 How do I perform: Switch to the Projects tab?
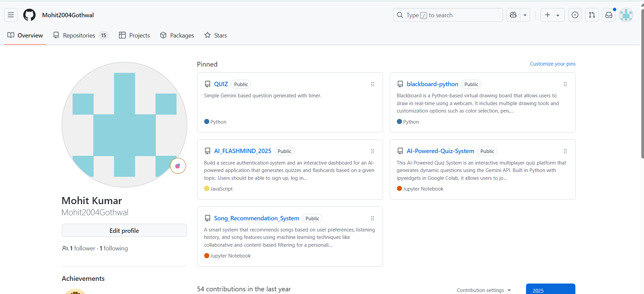[135, 35]
